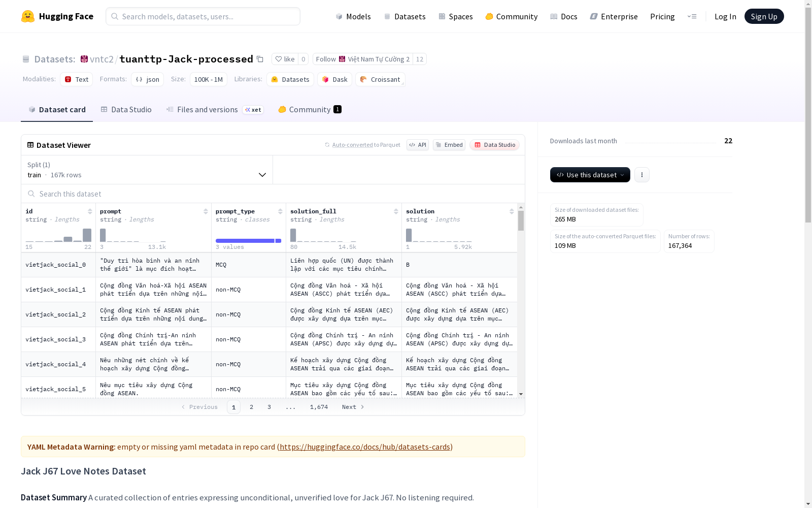Click Log In

pos(725,16)
